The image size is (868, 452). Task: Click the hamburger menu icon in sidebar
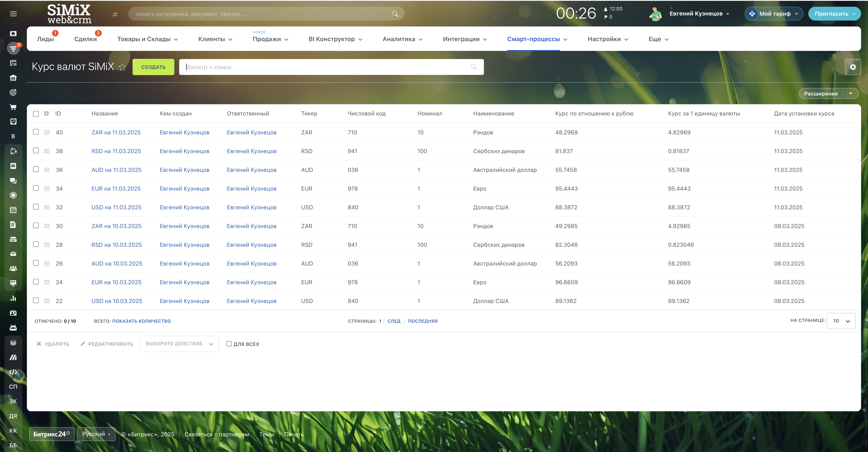(x=13, y=14)
